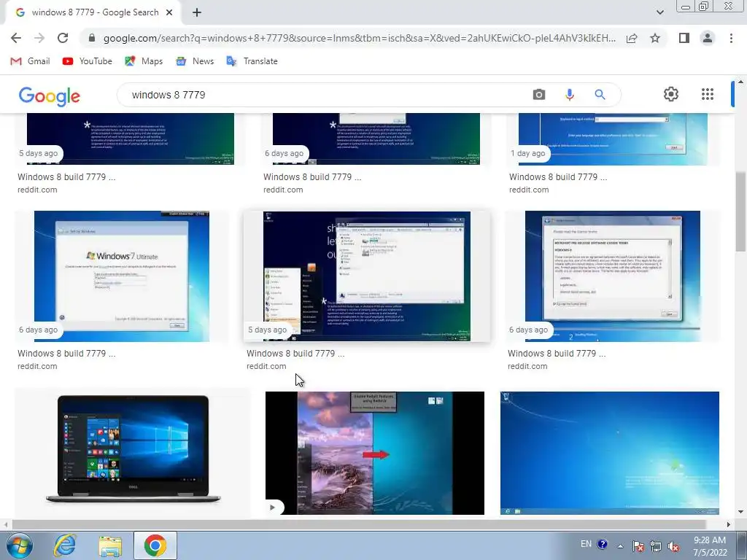Start voice search with microphone
The height and width of the screenshot is (560, 747).
(x=569, y=95)
